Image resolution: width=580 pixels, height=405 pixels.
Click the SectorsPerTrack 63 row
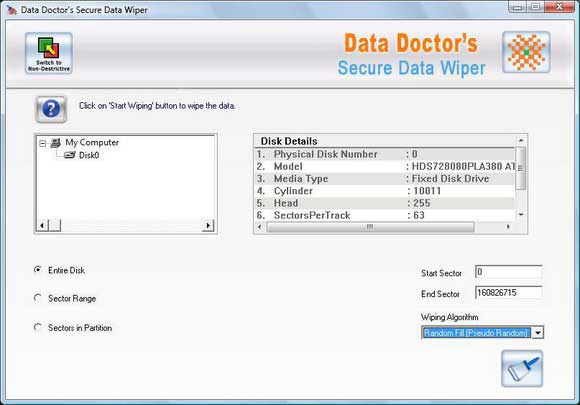tap(385, 215)
